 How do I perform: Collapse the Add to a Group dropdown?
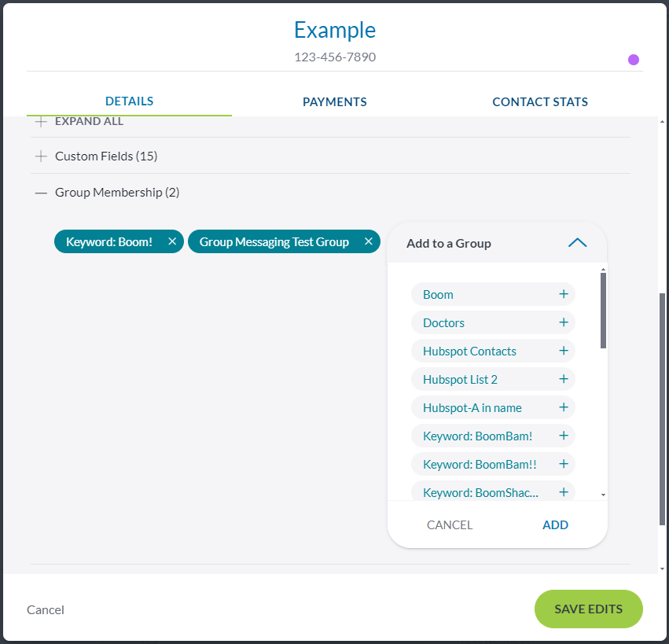tap(577, 243)
